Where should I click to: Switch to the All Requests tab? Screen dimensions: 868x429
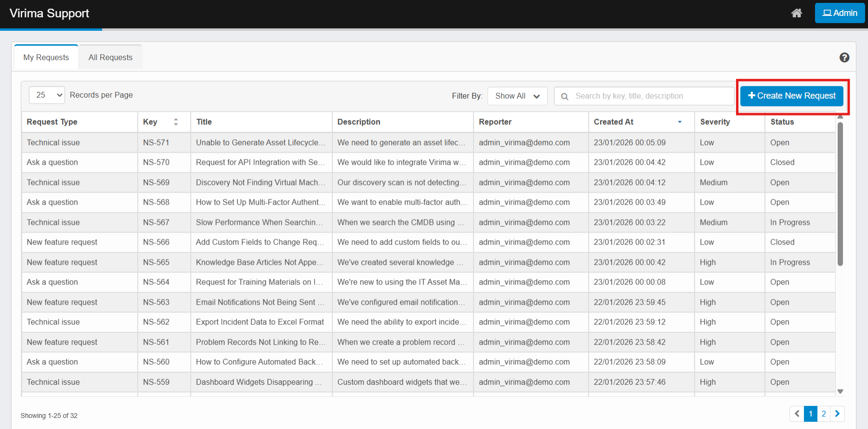tap(110, 57)
